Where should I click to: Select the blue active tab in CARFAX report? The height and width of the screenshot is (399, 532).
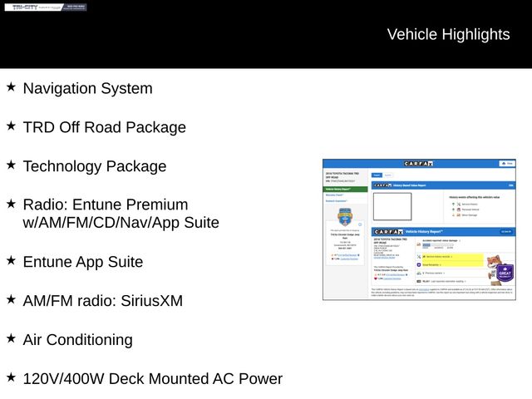tap(376, 175)
